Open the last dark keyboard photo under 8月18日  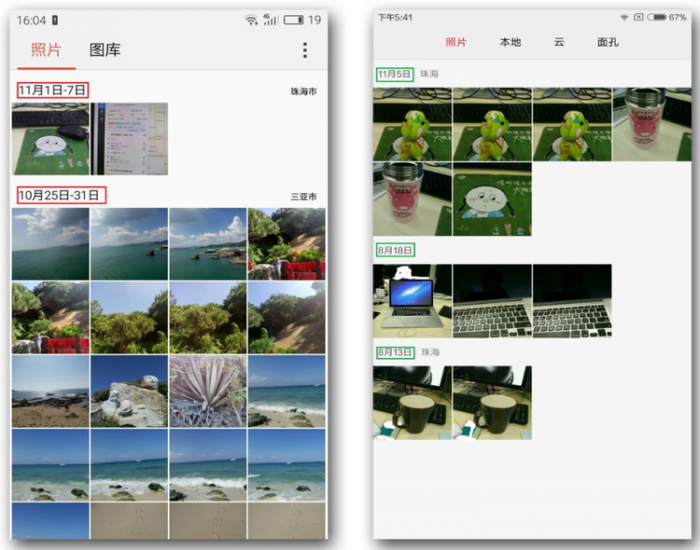pos(572,301)
